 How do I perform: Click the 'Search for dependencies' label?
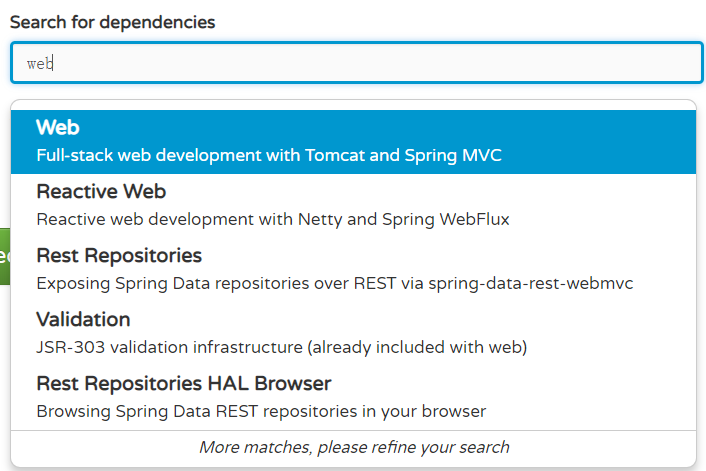112,22
